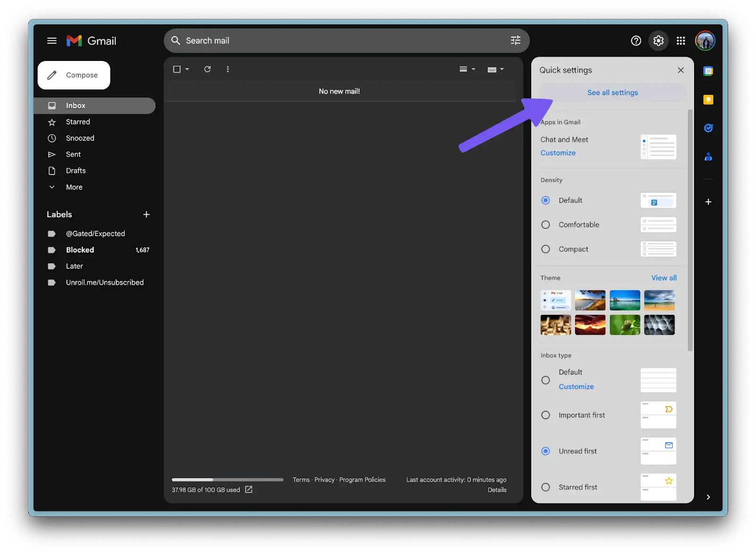Click the Compose button

point(74,75)
